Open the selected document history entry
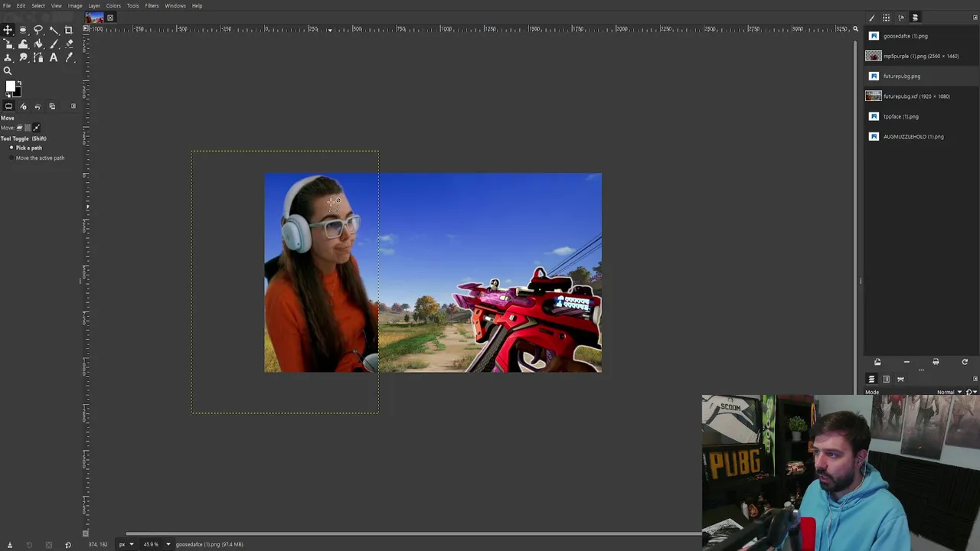Screen dimensions: 980x551 877,362
